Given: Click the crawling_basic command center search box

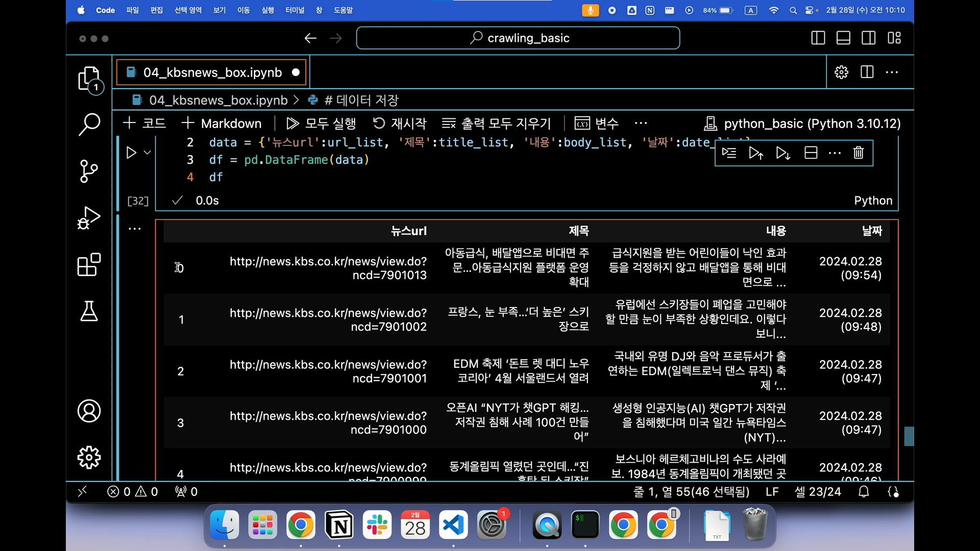Looking at the screenshot, I should [518, 38].
